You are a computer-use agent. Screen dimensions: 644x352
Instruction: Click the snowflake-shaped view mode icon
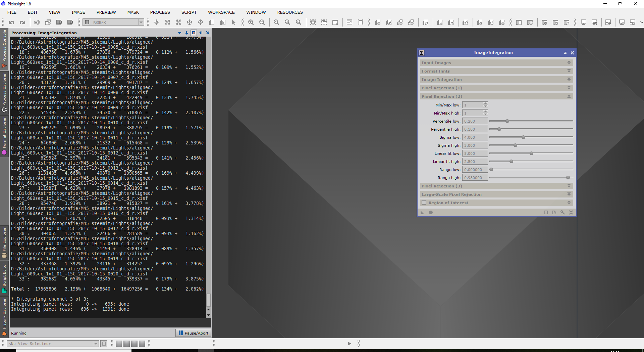coord(190,22)
